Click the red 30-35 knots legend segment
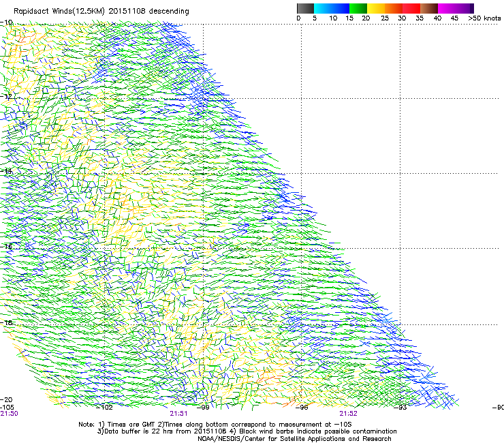Viewport: 504px width, 443px height. click(411, 8)
